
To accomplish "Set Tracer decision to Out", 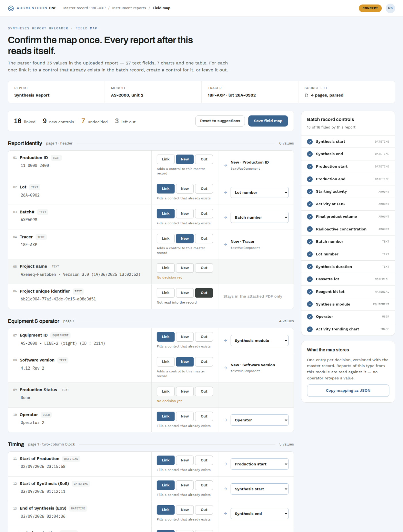I will [x=204, y=238].
